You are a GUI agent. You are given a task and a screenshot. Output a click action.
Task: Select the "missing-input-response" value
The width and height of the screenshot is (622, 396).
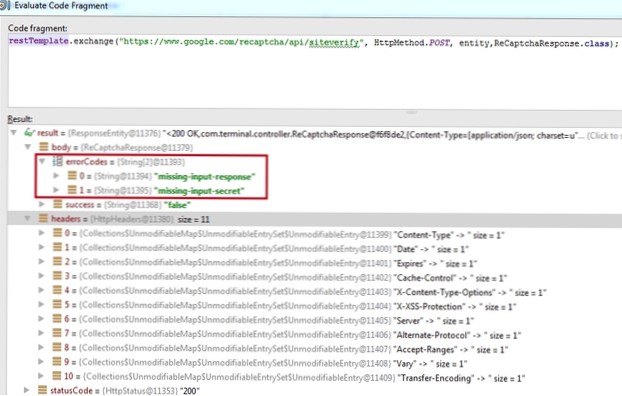coord(205,177)
